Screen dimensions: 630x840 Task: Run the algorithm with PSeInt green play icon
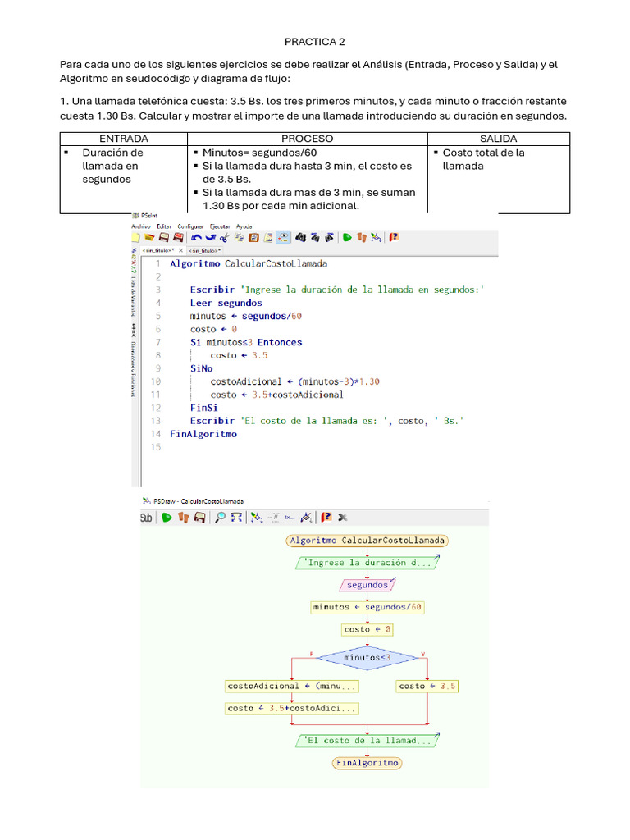point(347,237)
